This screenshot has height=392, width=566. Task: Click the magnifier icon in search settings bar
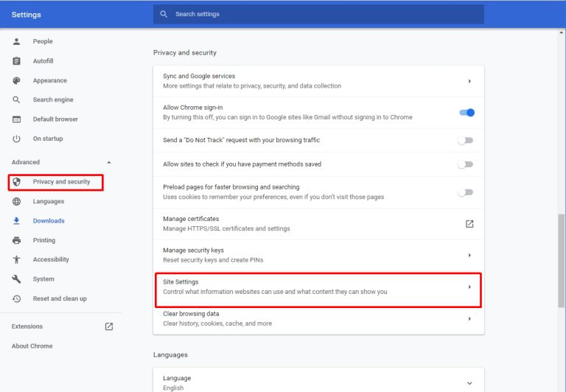(x=164, y=14)
